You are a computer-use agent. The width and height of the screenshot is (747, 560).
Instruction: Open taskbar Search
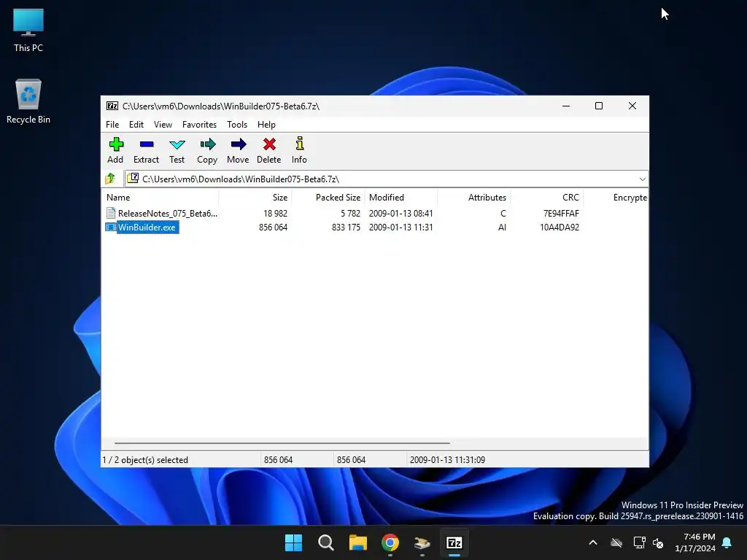click(326, 542)
